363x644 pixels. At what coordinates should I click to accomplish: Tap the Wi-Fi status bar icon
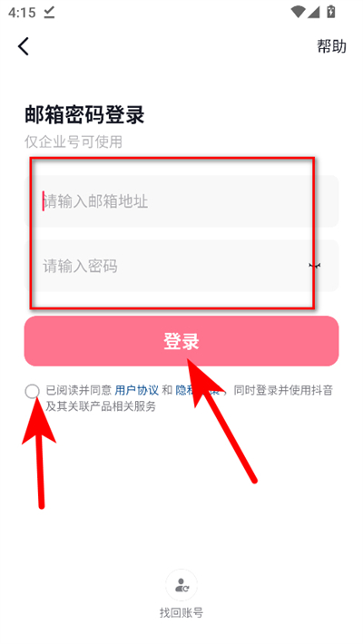click(298, 13)
